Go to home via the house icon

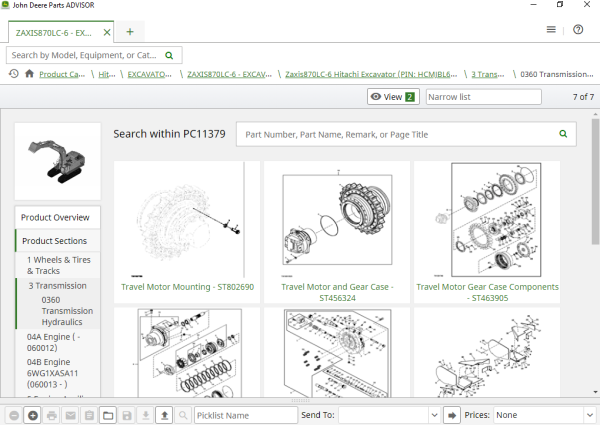(x=29, y=73)
